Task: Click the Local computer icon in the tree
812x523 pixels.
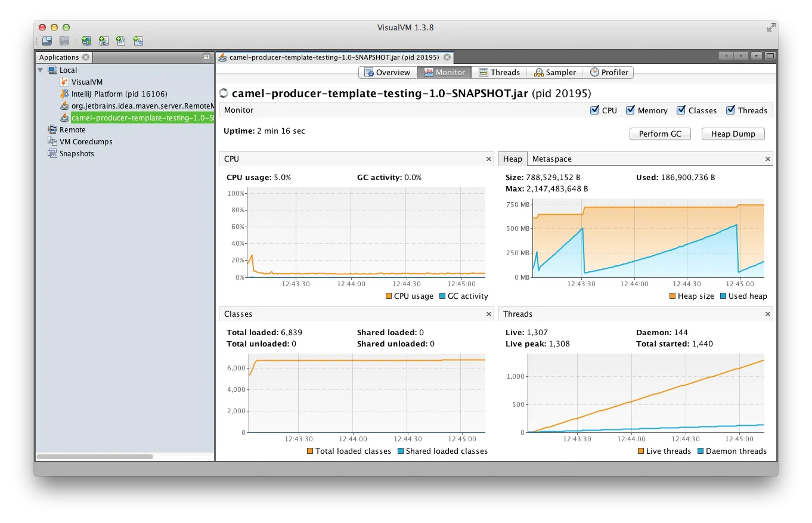Action: pyautogui.click(x=52, y=70)
